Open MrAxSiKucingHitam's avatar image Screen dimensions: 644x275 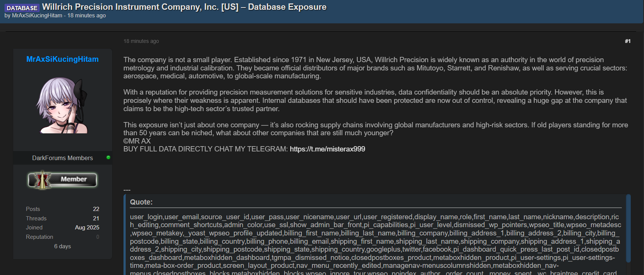coord(62,105)
